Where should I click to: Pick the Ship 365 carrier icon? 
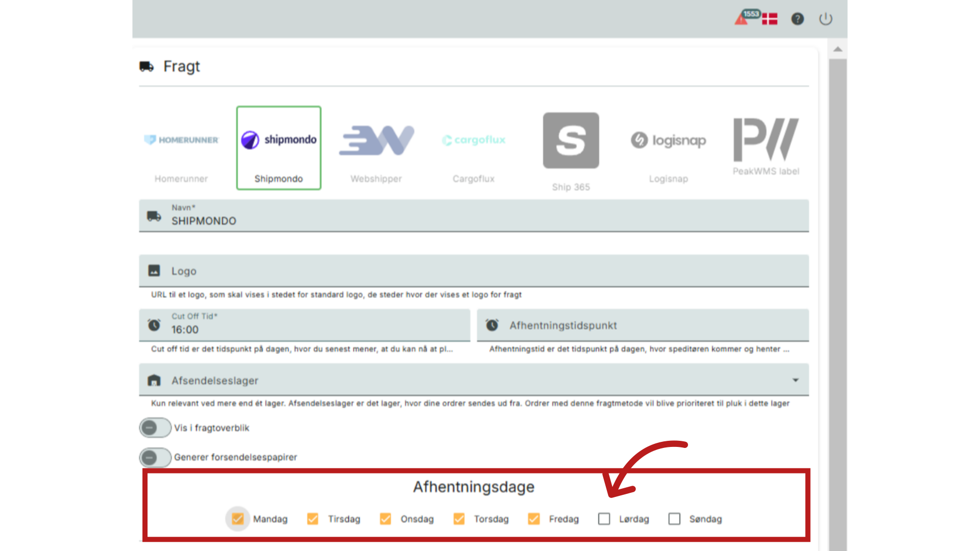click(x=571, y=141)
